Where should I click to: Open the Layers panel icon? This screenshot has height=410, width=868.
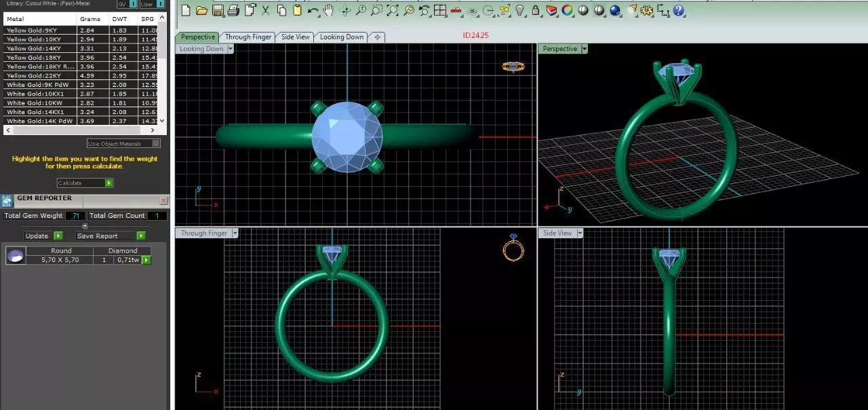click(x=551, y=10)
